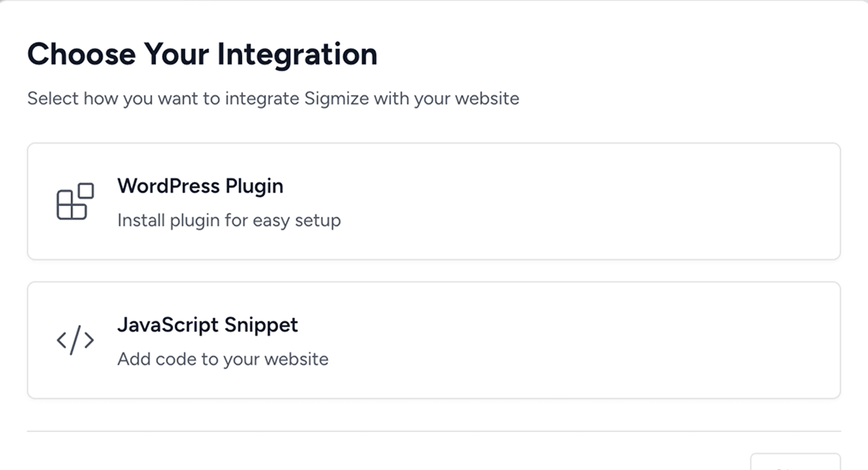Click the "WordPress Plugin" title text
The image size is (868, 470).
pyautogui.click(x=200, y=186)
